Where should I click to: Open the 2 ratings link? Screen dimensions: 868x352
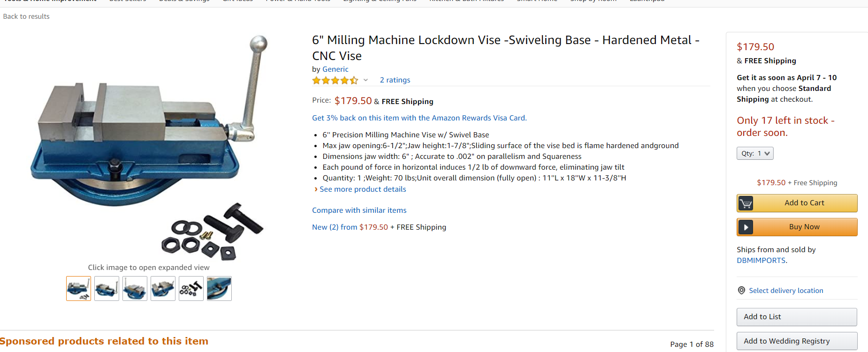click(x=395, y=80)
